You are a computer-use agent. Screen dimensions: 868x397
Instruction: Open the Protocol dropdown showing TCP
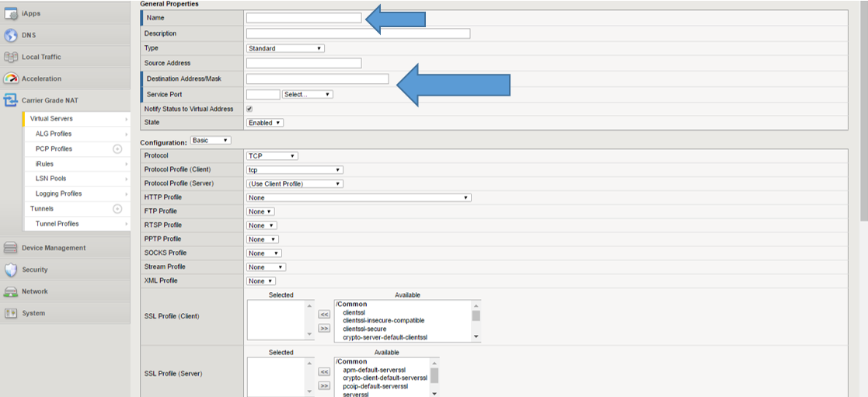[271, 156]
